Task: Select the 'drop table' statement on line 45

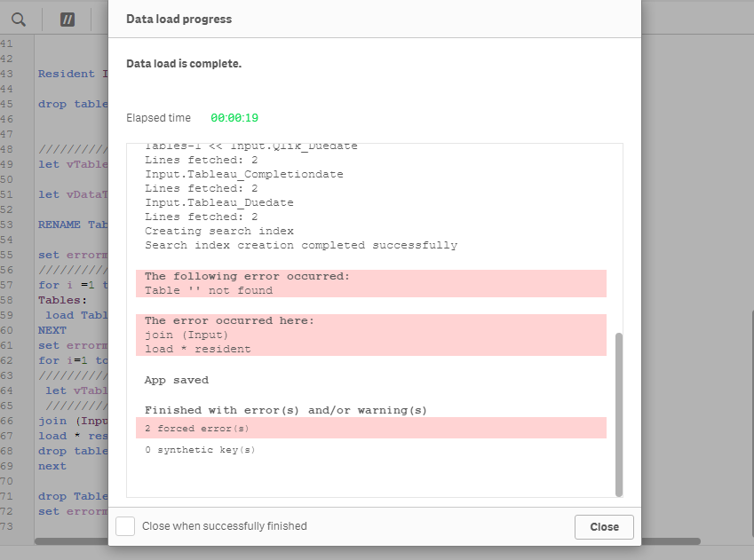Action: pos(71,104)
